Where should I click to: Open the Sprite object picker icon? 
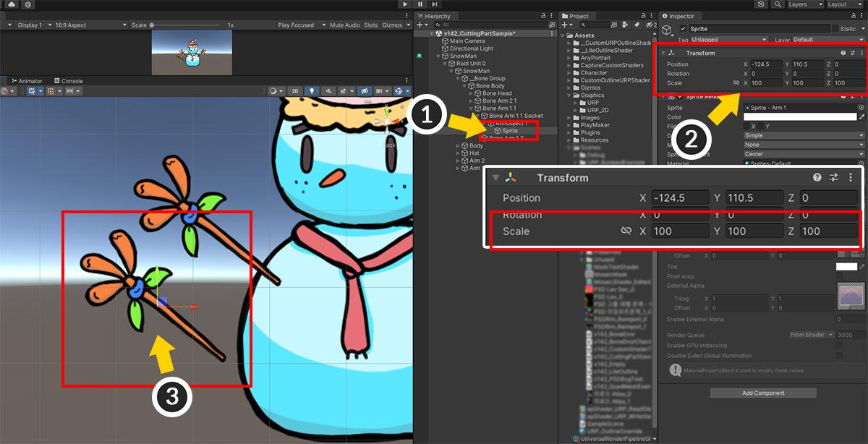[x=861, y=108]
